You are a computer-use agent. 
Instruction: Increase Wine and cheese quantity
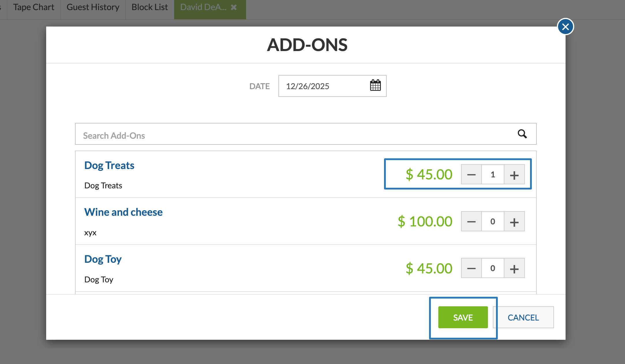[x=514, y=222]
